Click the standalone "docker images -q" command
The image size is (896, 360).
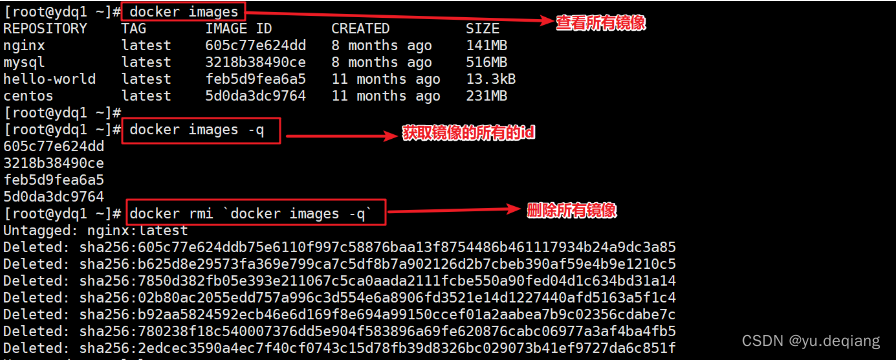coord(197,130)
